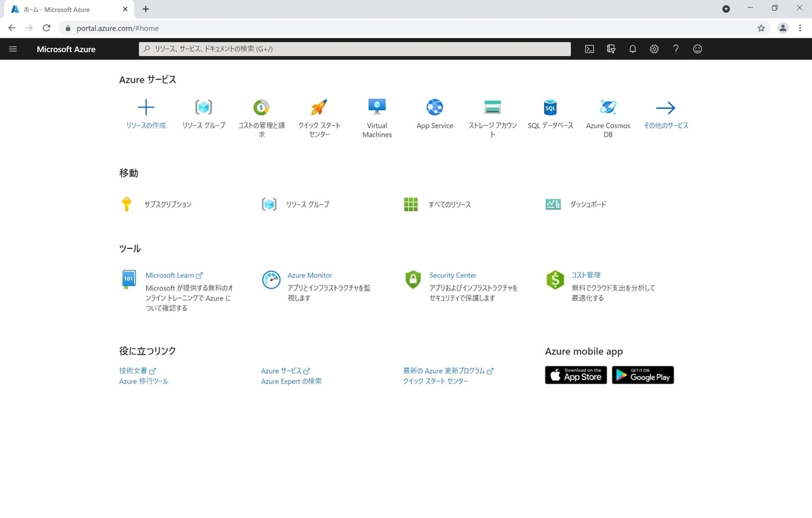
Task: Click the browser forward arrow
Action: coord(28,28)
